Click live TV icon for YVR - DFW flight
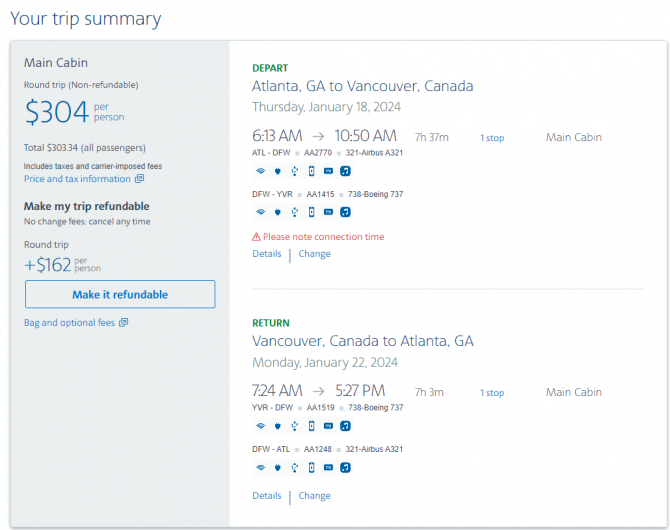The image size is (670, 530). tap(328, 426)
